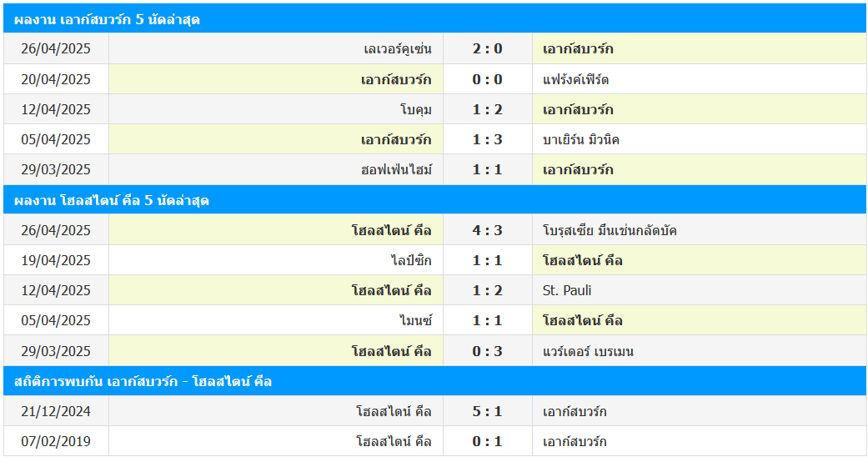This screenshot has width=868, height=462.
Task: Select the 07/02/2019 match date
Action: 56,442
